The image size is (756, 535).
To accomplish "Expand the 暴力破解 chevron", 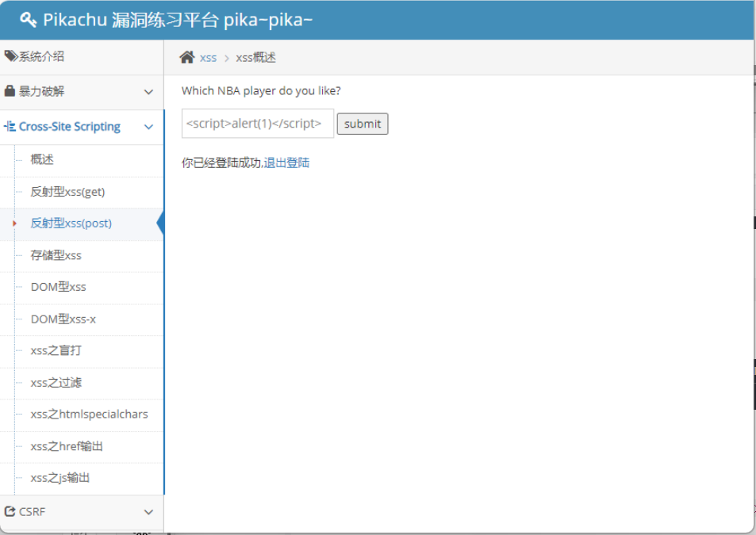I will 148,91.
